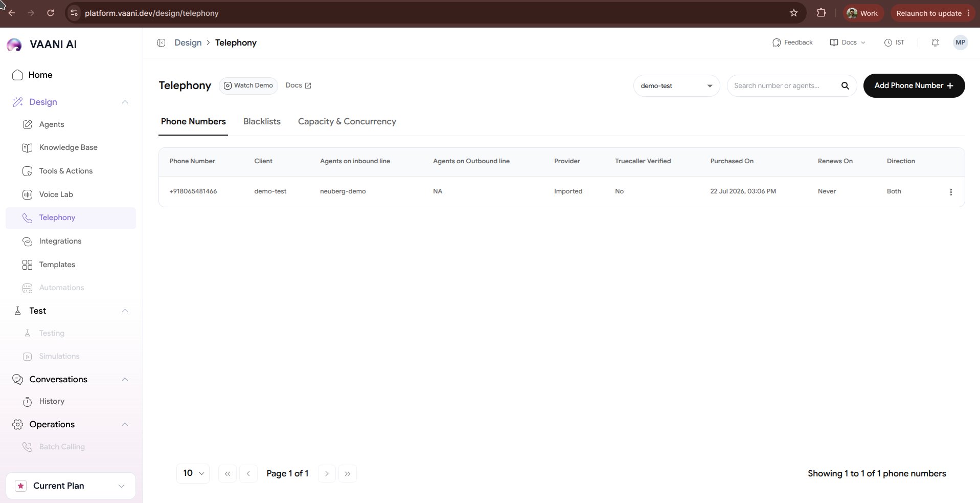Change rows per page from 10

[193, 473]
